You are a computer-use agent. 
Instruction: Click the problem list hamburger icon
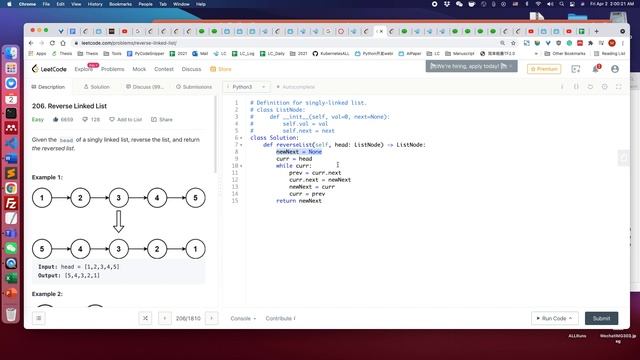[x=39, y=318]
